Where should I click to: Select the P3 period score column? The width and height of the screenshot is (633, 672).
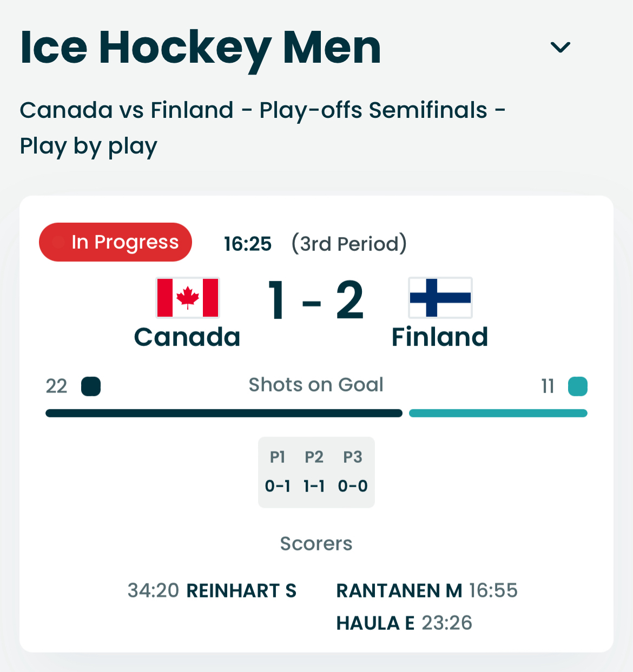coord(353,472)
